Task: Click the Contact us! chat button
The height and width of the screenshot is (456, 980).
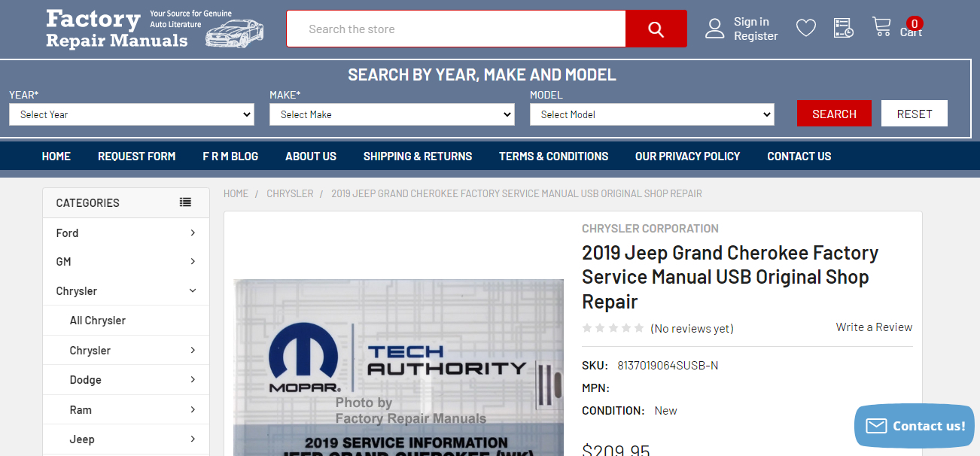Action: pos(915,426)
